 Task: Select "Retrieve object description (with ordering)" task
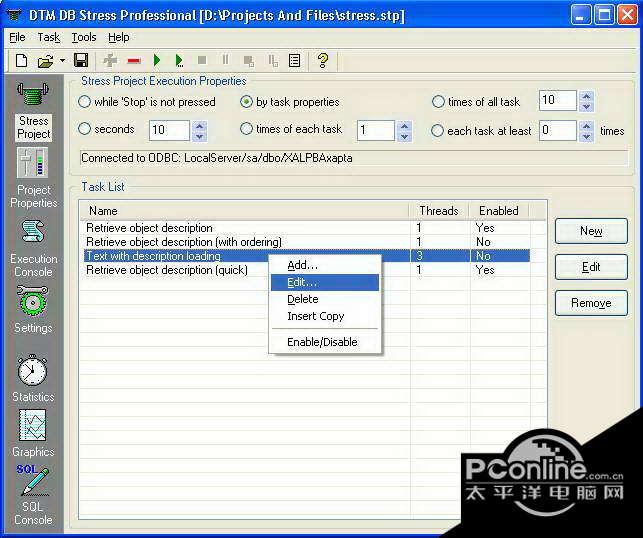click(x=307, y=242)
